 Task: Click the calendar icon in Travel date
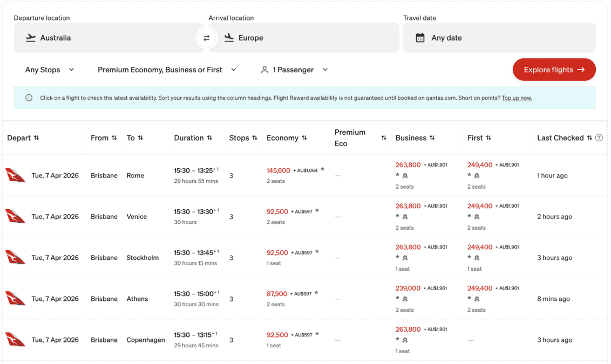pyautogui.click(x=420, y=38)
